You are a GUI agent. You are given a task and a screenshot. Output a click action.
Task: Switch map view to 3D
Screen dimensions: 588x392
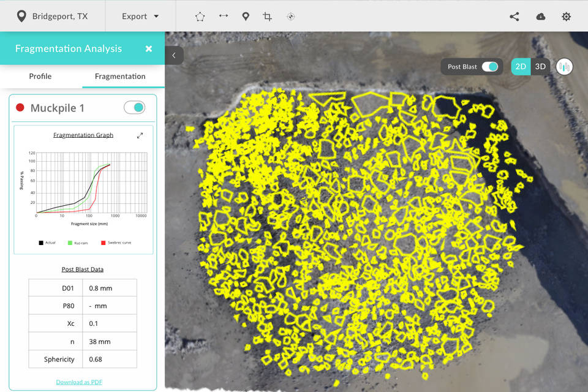[x=540, y=67]
